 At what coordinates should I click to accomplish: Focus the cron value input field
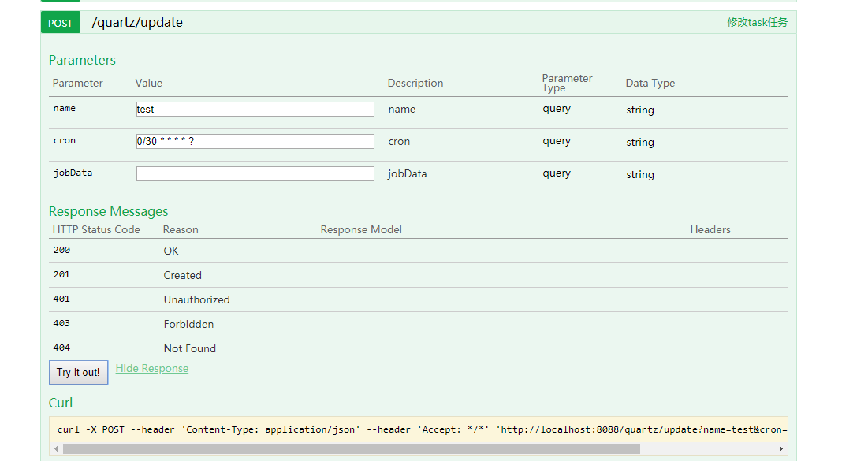pos(255,141)
